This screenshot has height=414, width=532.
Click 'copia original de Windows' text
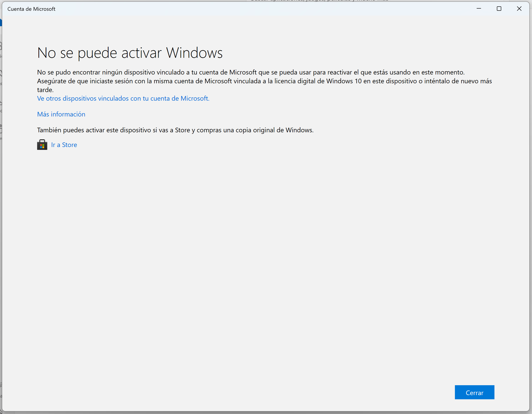[x=274, y=130]
